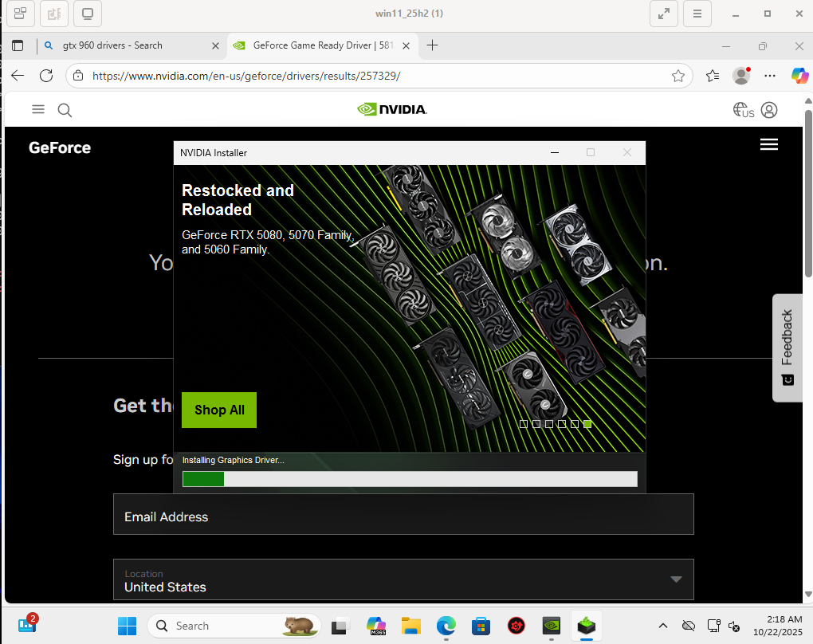Image resolution: width=813 pixels, height=644 pixels.
Task: Show hidden system tray icons
Action: point(663,626)
